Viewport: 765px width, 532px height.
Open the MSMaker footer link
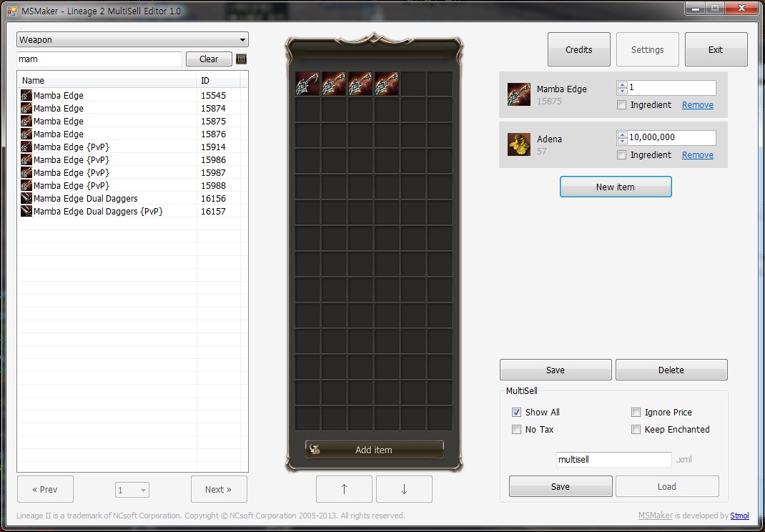pyautogui.click(x=655, y=516)
